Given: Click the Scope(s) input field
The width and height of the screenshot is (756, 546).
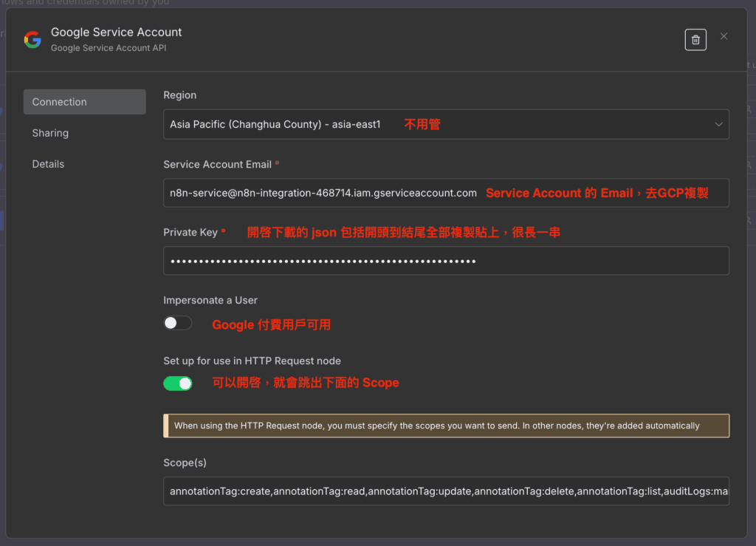Looking at the screenshot, I should click(446, 491).
